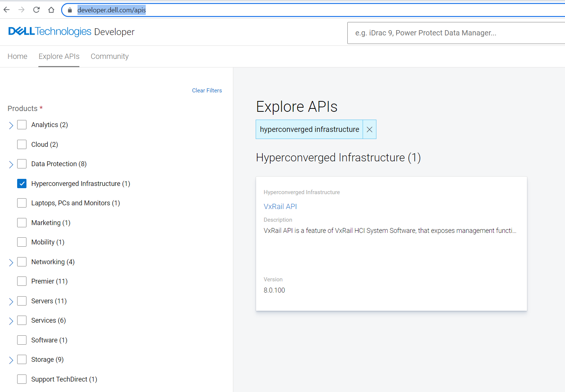The image size is (565, 392).
Task: Switch to the Home tab
Action: click(17, 56)
